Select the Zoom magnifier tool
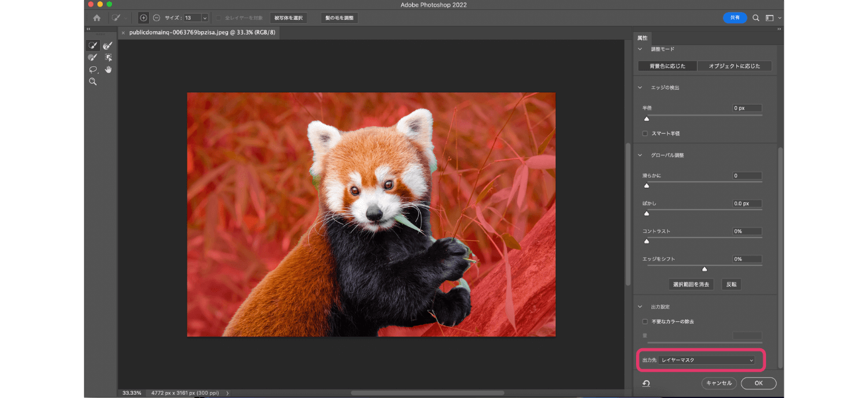 [x=93, y=82]
